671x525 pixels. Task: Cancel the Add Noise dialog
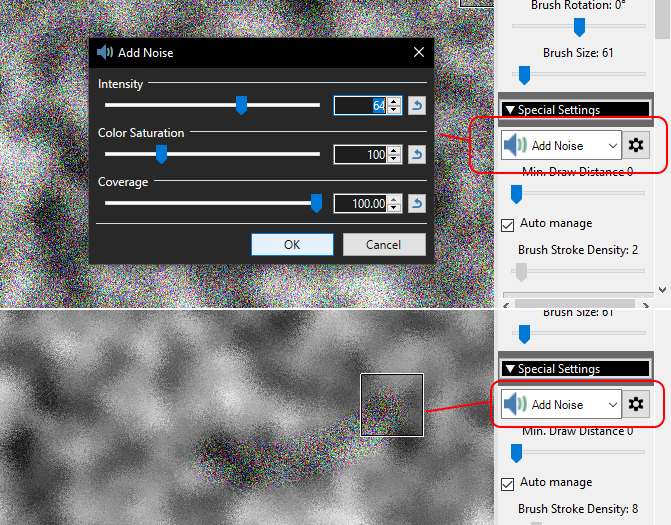[x=384, y=244]
